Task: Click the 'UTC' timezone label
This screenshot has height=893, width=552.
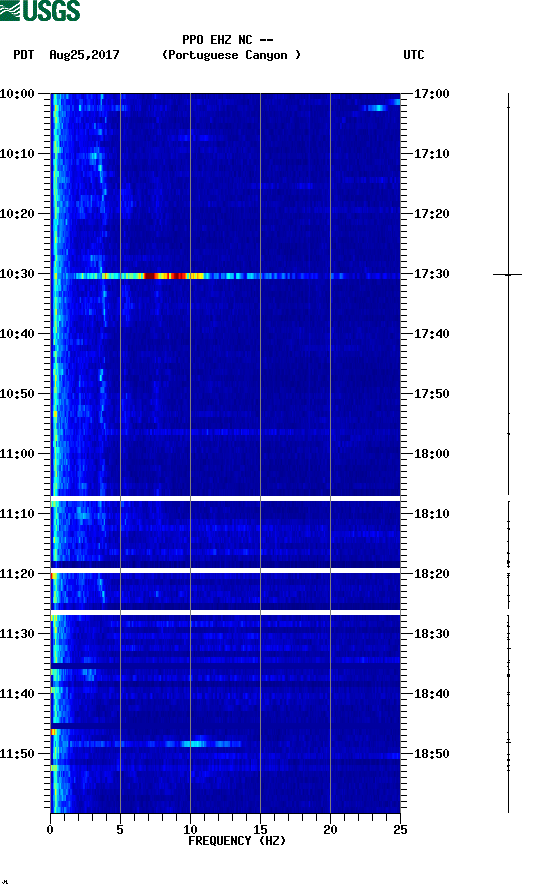Action: point(414,55)
